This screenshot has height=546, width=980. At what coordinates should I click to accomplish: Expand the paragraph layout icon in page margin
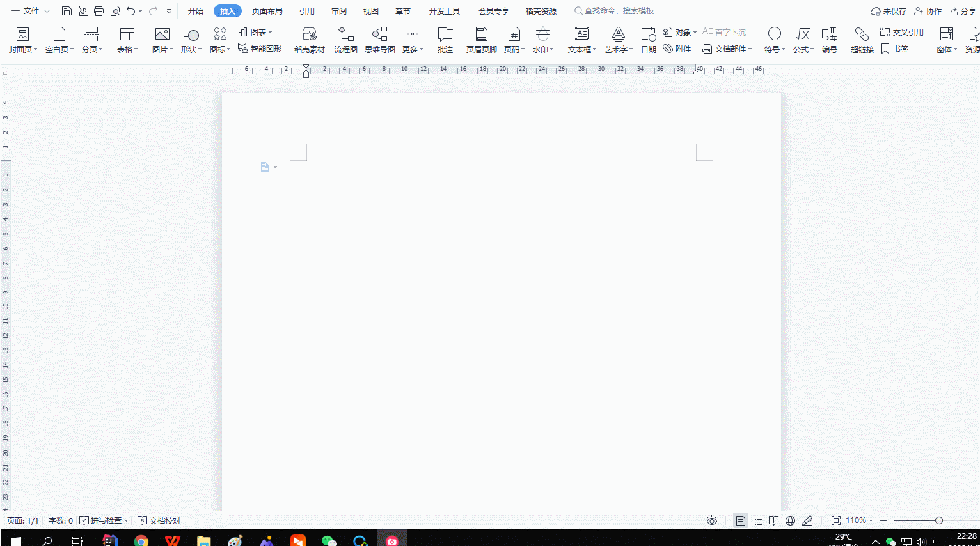(x=269, y=168)
